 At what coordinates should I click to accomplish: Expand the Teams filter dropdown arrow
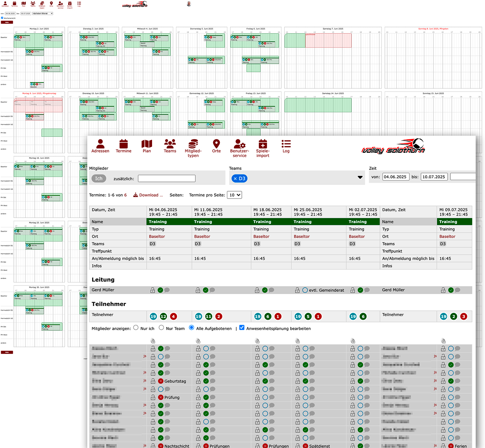pyautogui.click(x=360, y=177)
